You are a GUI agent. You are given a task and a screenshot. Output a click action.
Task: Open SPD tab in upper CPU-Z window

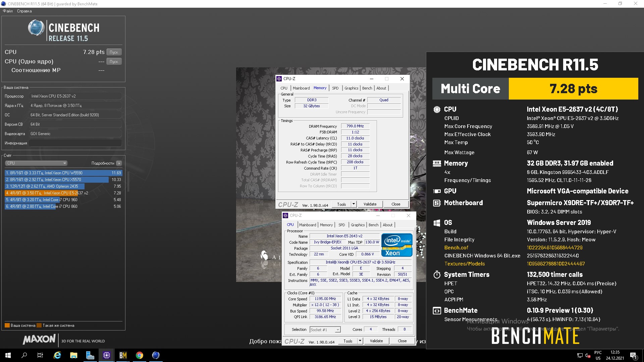(x=335, y=88)
